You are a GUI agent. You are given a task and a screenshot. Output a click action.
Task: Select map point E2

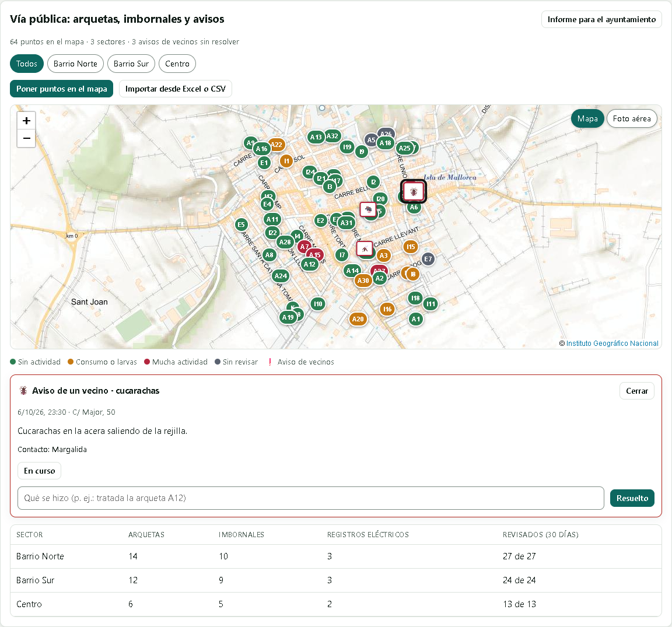pos(321,220)
